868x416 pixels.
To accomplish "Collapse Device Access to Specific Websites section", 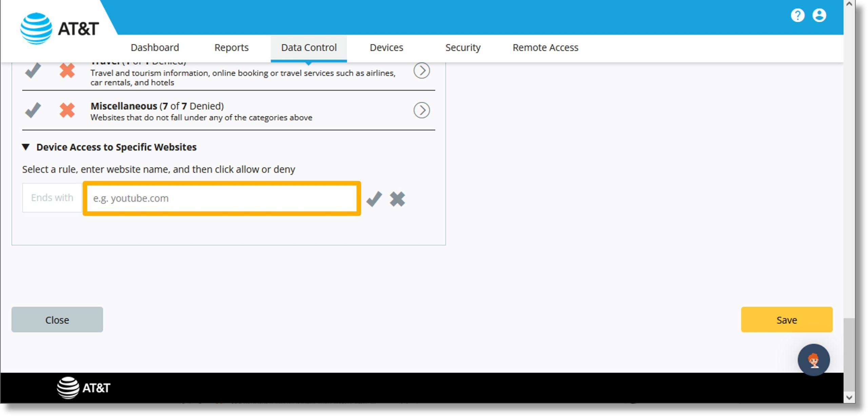I will pyautogui.click(x=26, y=147).
